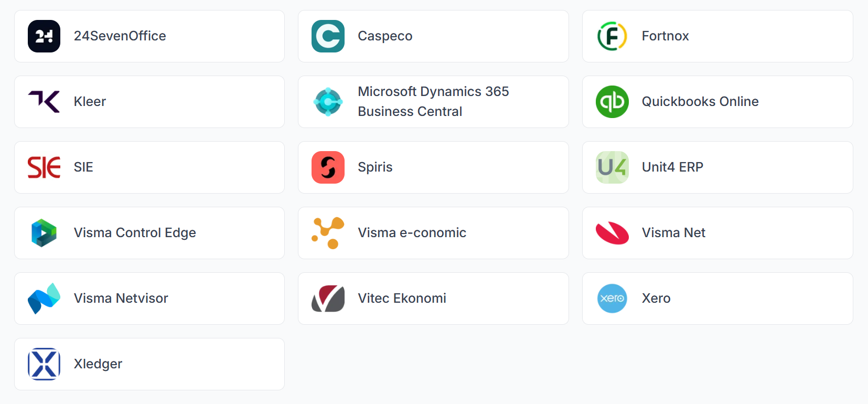
Task: Click the Unit4 ERP U4 icon
Action: click(x=612, y=167)
